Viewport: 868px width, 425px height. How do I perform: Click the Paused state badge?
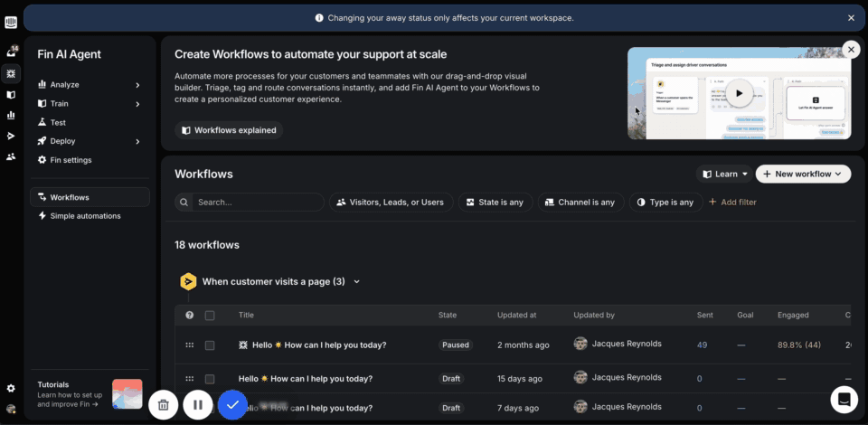click(456, 345)
